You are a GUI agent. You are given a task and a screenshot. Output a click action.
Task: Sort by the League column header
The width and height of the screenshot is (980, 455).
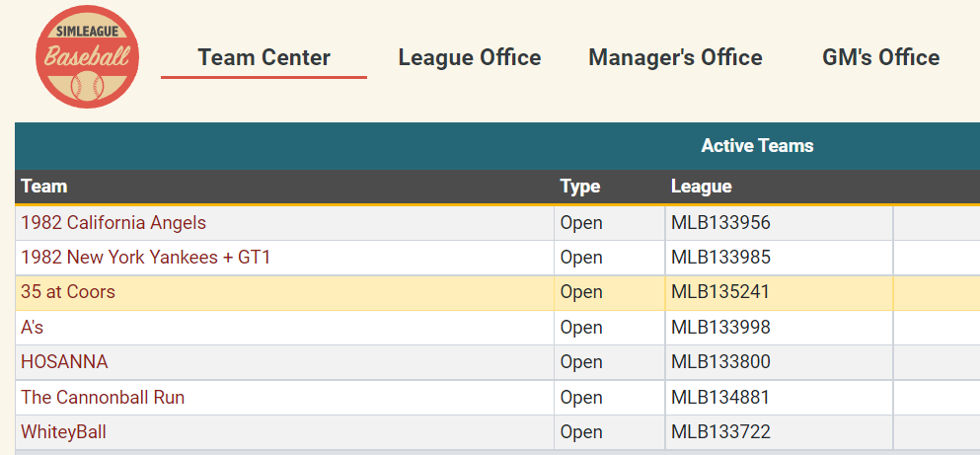pyautogui.click(x=701, y=187)
